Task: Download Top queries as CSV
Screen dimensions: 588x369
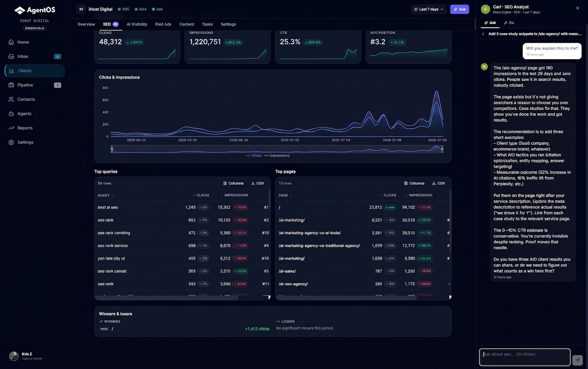Action: (258, 183)
